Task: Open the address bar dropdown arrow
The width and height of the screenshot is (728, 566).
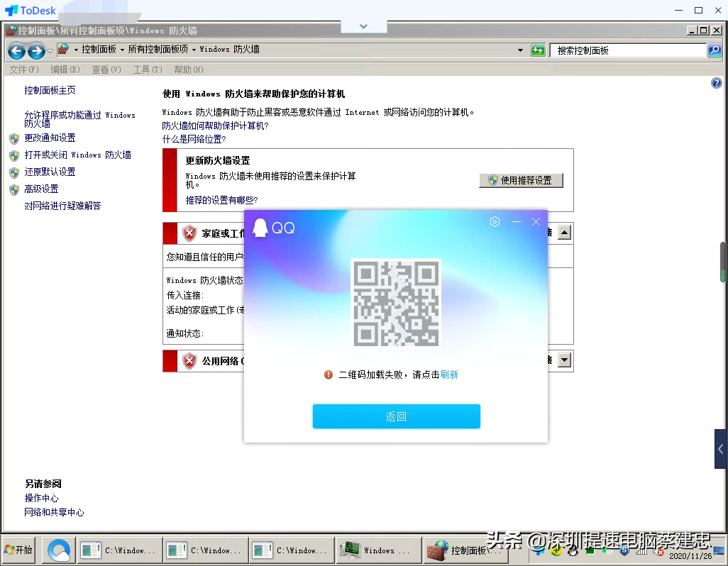Action: click(520, 50)
